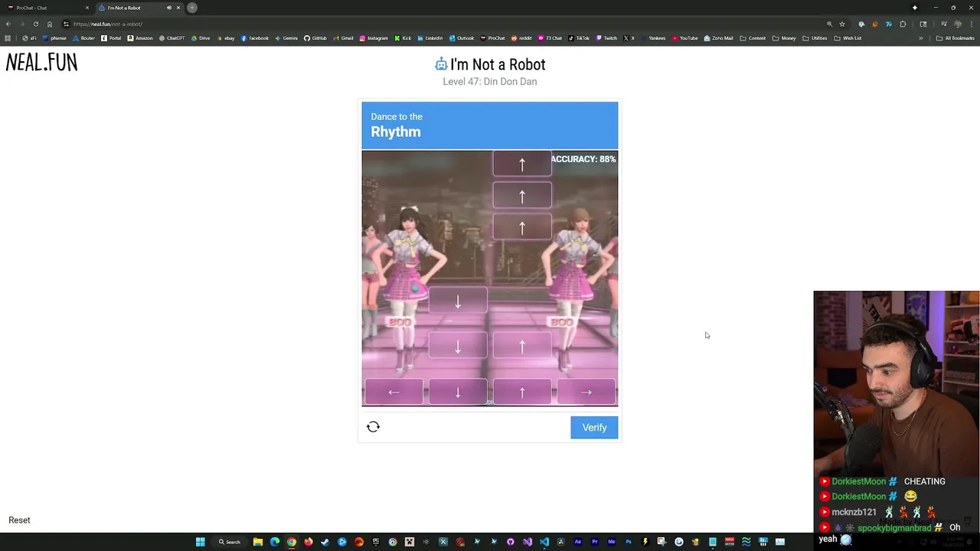Open the NEAL.FUN logo link
980x551 pixels.
(41, 63)
